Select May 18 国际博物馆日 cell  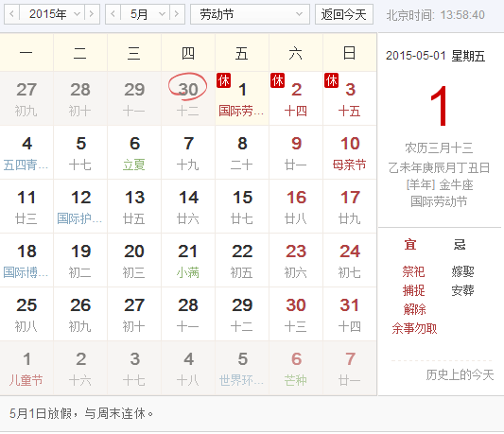(x=26, y=260)
